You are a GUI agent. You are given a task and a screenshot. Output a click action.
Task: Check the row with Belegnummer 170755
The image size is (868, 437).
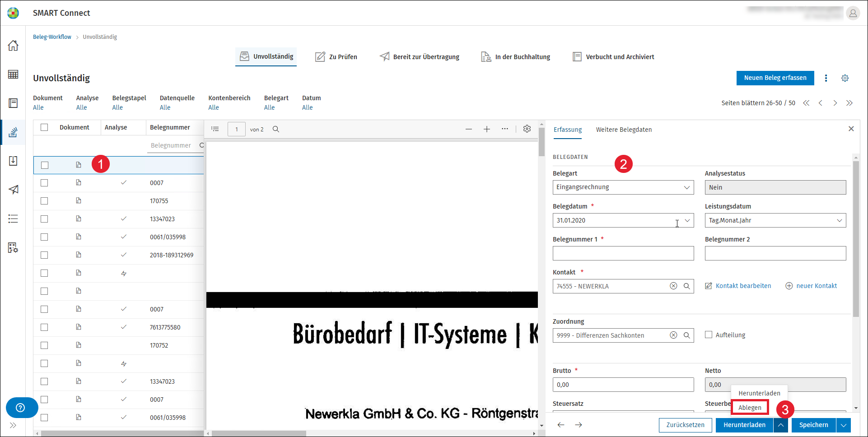[44, 201]
